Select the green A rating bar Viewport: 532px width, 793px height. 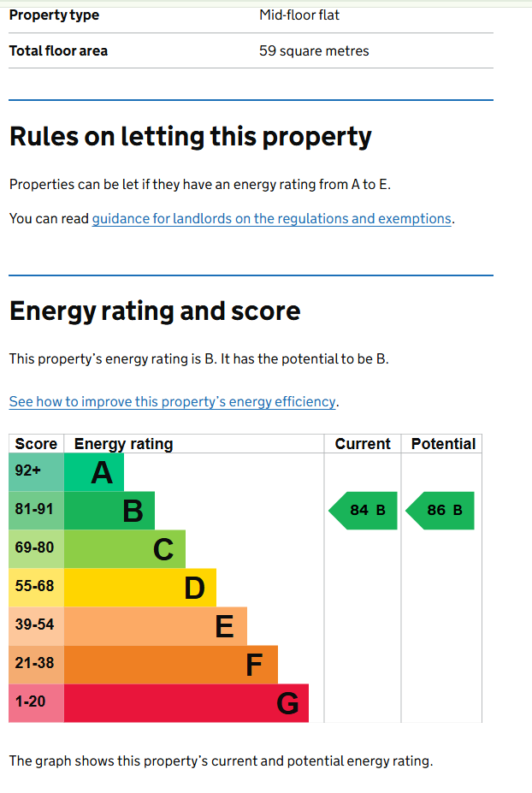[x=95, y=472]
